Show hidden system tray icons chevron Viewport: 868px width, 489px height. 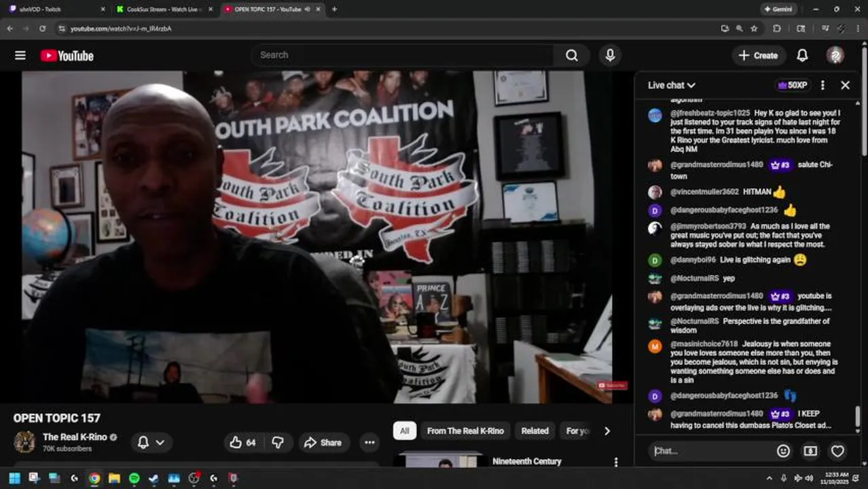click(769, 478)
